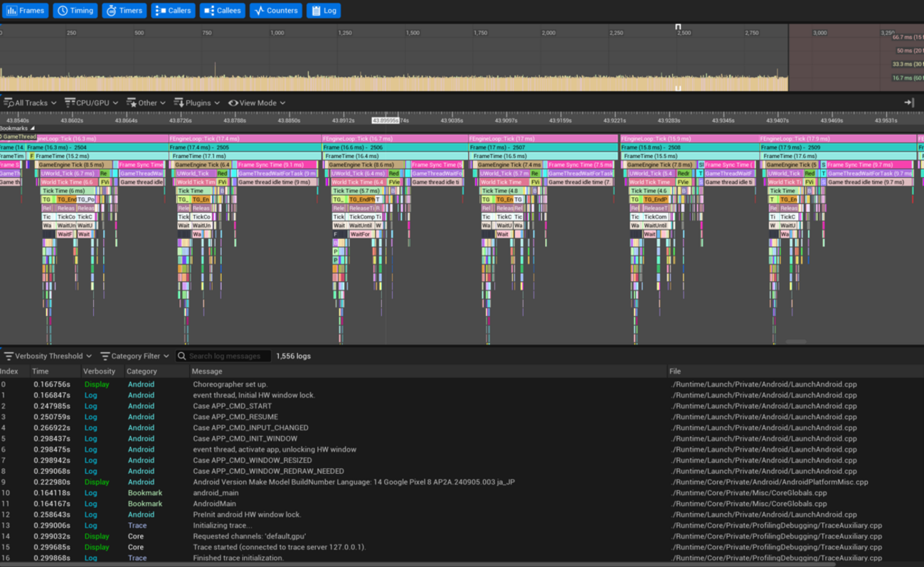The height and width of the screenshot is (567, 924).
Task: Click the Callees tree icon button
Action: pyautogui.click(x=208, y=11)
